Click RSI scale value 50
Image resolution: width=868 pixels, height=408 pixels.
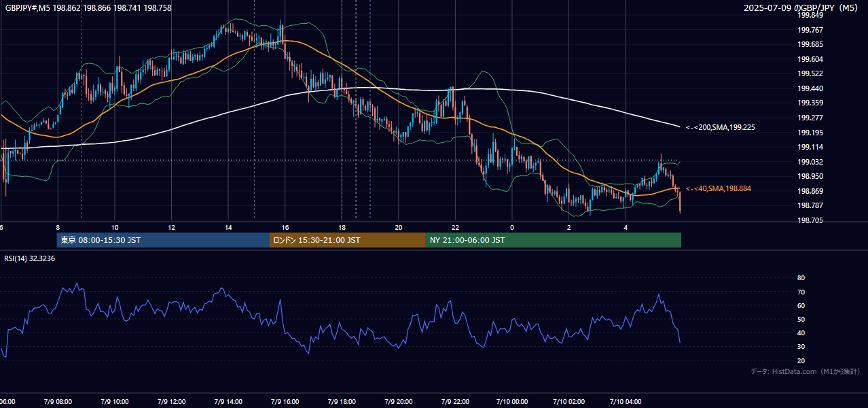[x=801, y=319]
